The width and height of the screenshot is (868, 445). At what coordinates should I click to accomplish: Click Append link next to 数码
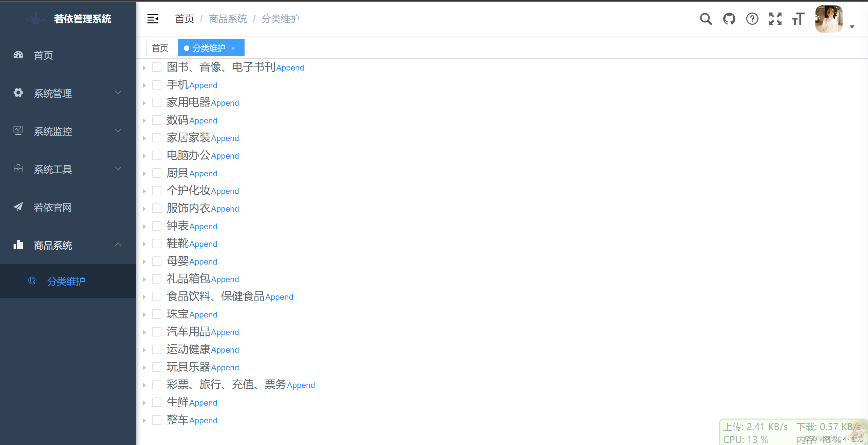(x=203, y=121)
